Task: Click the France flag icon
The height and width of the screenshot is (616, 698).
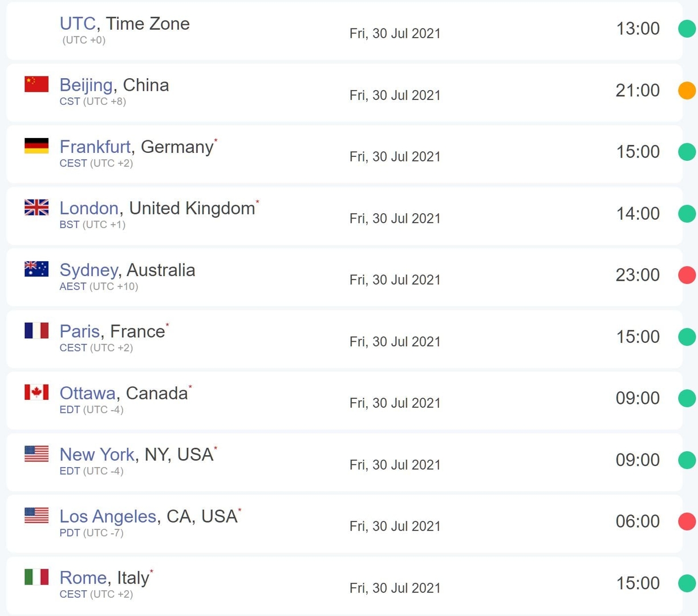Action: [36, 331]
